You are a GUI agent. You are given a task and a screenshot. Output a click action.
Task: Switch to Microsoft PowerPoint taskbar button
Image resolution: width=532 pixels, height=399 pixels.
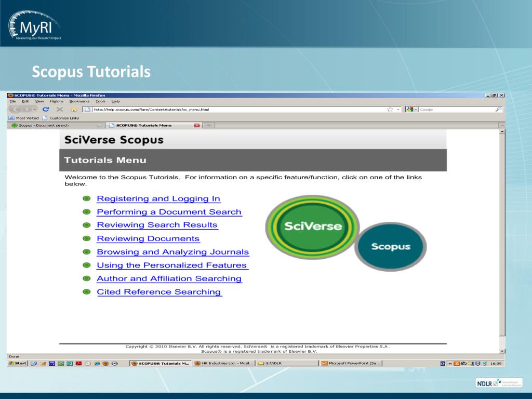(352, 363)
